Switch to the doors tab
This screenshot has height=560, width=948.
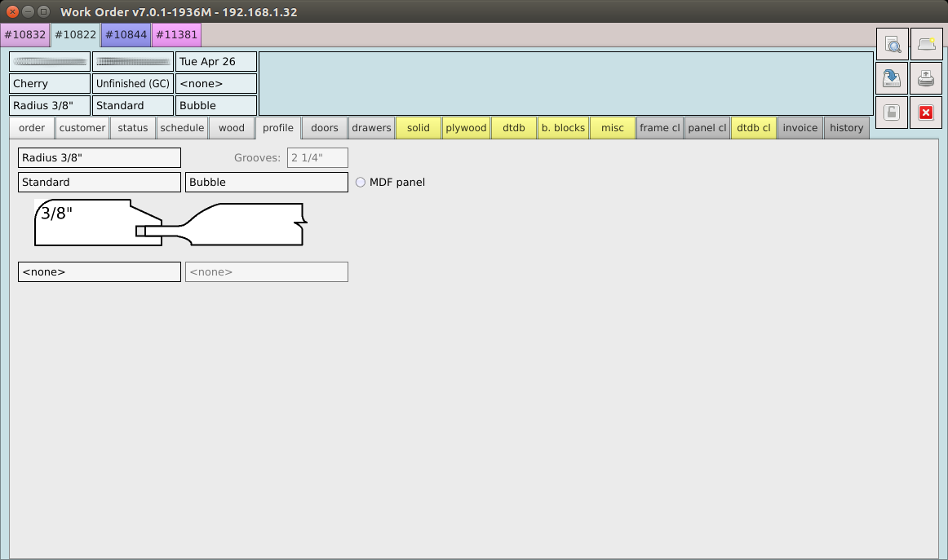pyautogui.click(x=325, y=128)
